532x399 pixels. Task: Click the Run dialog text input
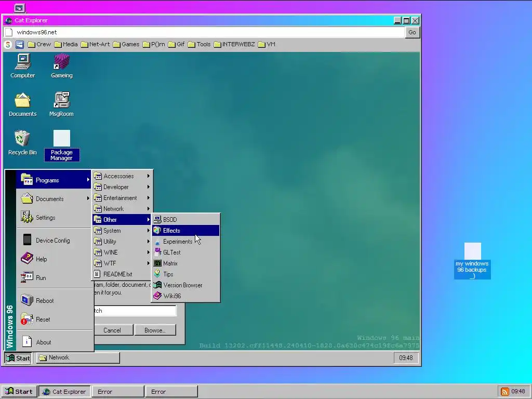135,311
